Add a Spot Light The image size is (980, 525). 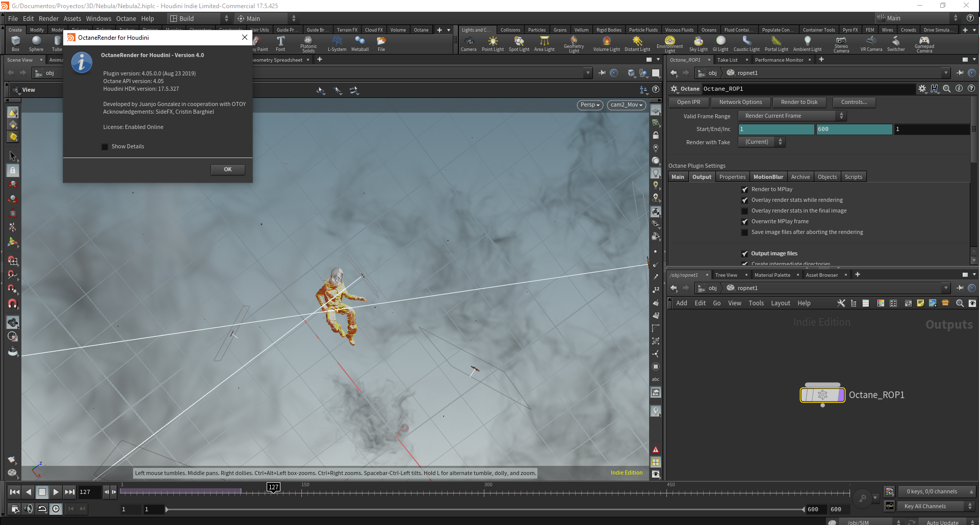coord(519,43)
